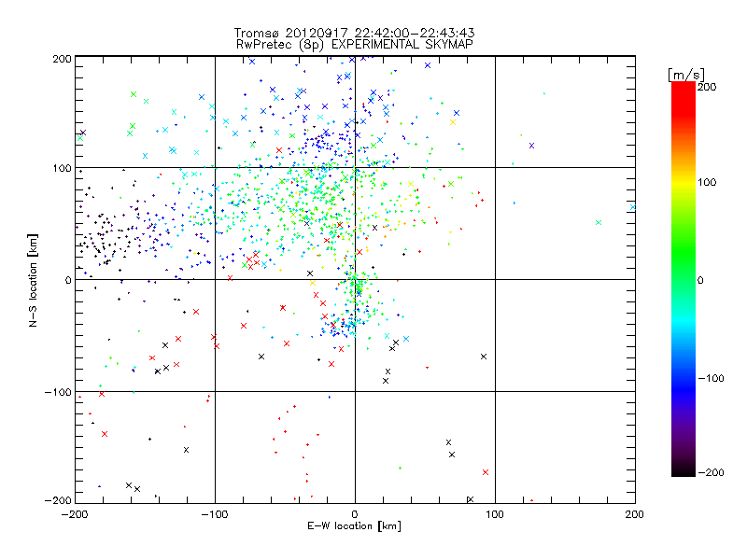Click the colorbar '0' label

700,280
